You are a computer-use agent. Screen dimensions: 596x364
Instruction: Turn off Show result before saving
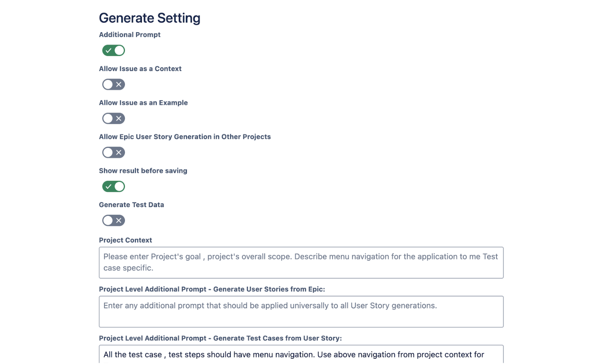pyautogui.click(x=113, y=186)
